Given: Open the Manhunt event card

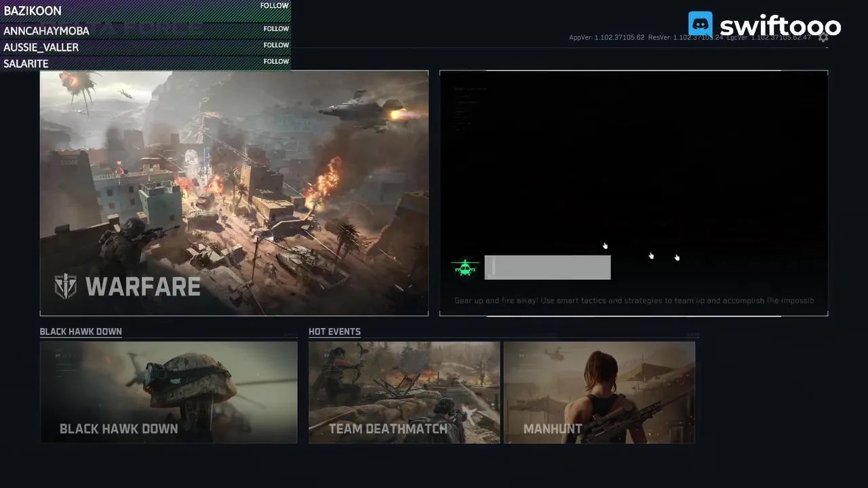Looking at the screenshot, I should coord(599,392).
